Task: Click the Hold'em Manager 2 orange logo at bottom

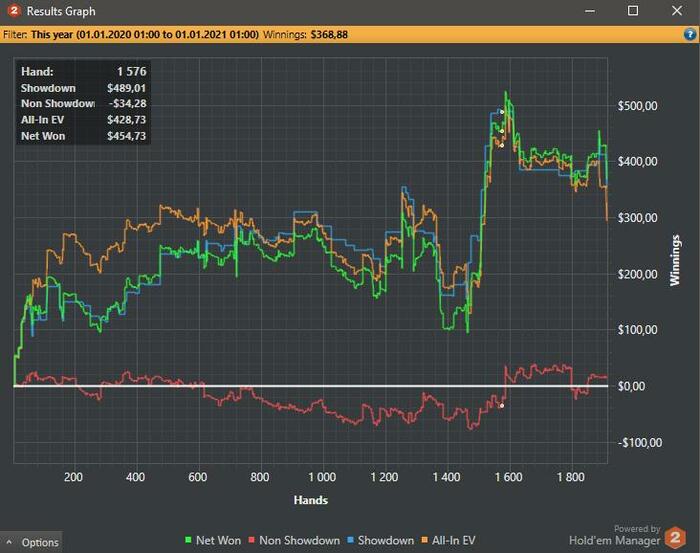Action: tap(675, 537)
